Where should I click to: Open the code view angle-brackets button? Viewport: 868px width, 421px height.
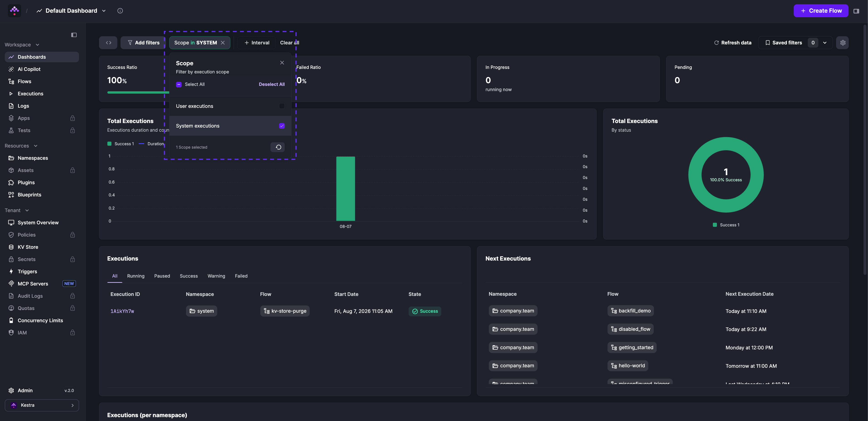coord(108,43)
